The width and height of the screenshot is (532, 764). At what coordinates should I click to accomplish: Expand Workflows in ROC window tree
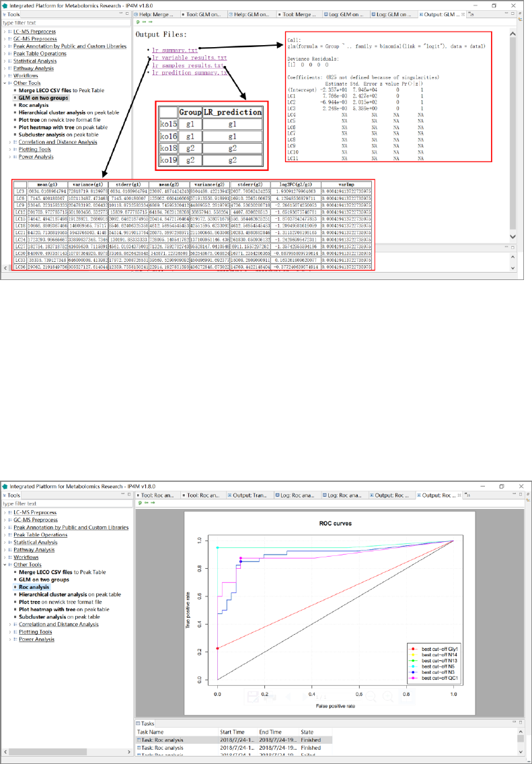pyautogui.click(x=5, y=557)
